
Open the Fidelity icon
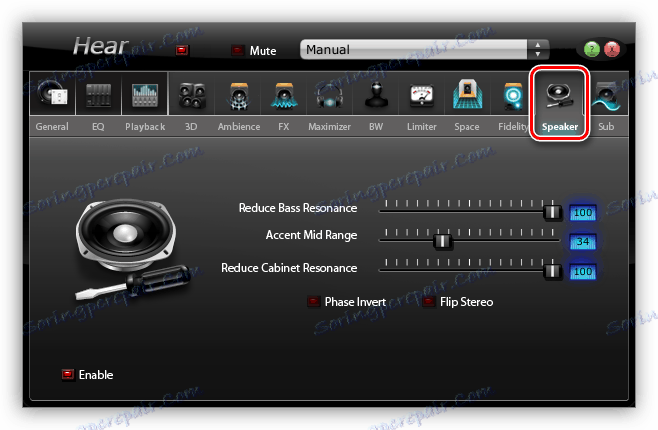513,96
